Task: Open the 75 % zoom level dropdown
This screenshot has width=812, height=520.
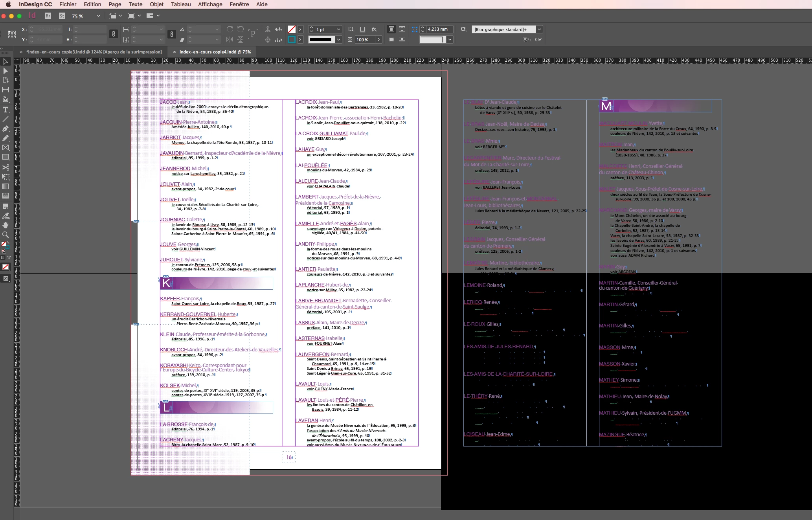Action: [x=98, y=16]
